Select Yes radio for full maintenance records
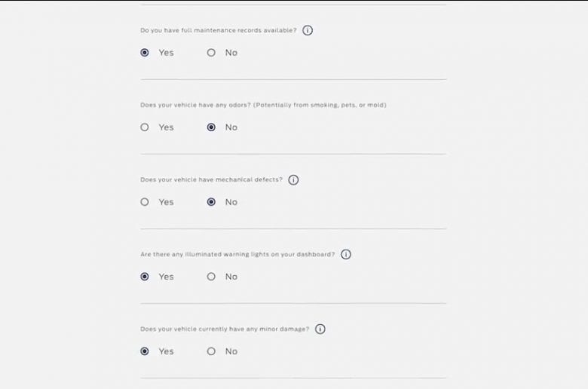The image size is (588, 389). click(x=145, y=53)
